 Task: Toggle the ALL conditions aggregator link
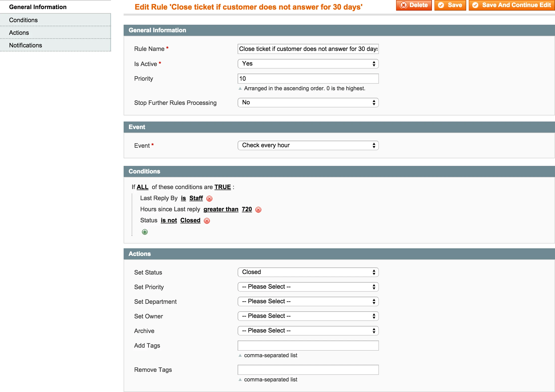click(x=142, y=187)
